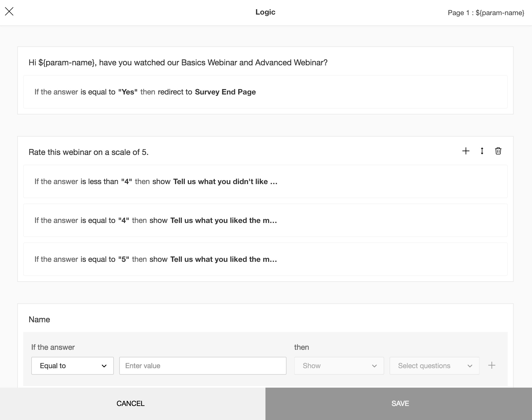532x420 pixels.
Task: Click the Logic header title
Action: click(265, 12)
